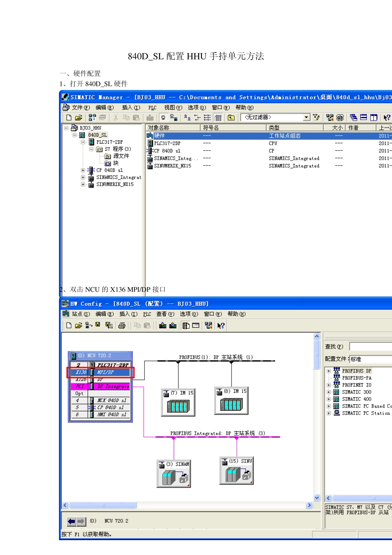This screenshot has width=392, height=555.
Task: Click Accessible Nodes icon in SIMATIC Manager toolbar
Action: point(92,118)
